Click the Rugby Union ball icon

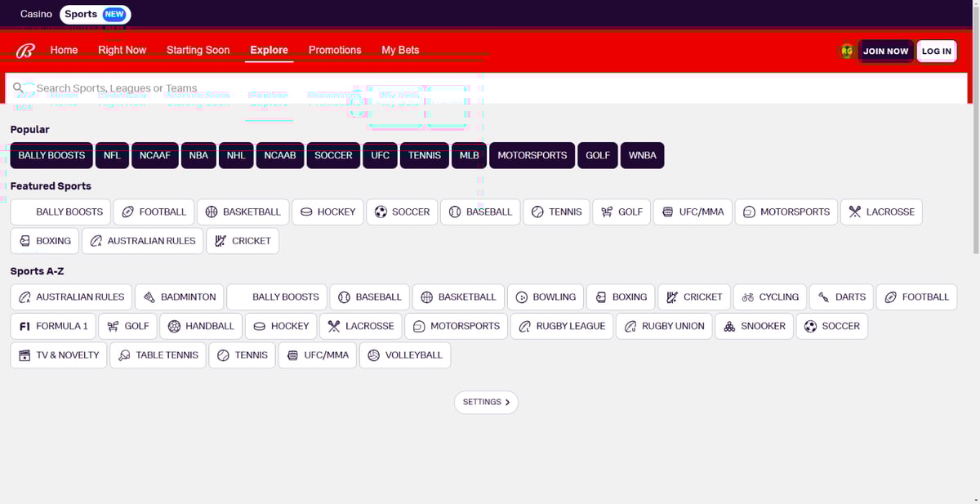click(x=630, y=327)
